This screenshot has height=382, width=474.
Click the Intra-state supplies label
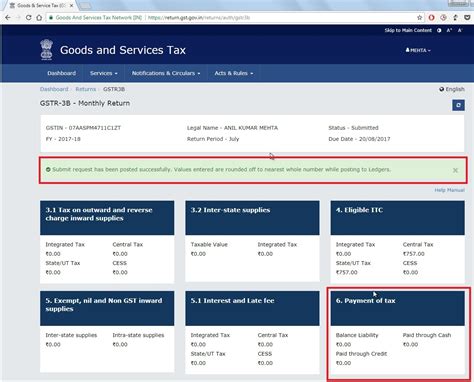coord(138,335)
